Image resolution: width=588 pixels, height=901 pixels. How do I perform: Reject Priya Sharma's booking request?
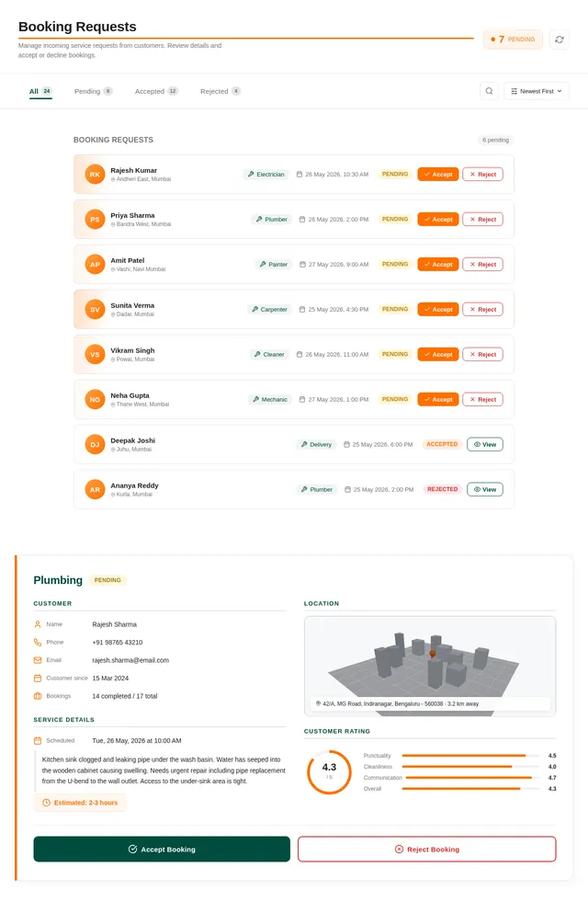pos(483,220)
